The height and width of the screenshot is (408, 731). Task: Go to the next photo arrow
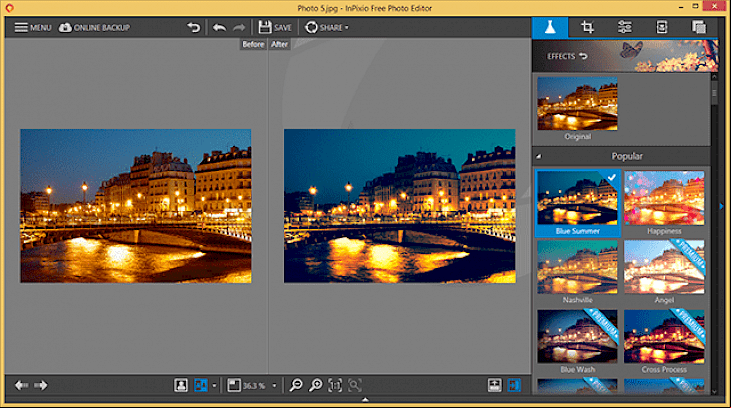41,385
